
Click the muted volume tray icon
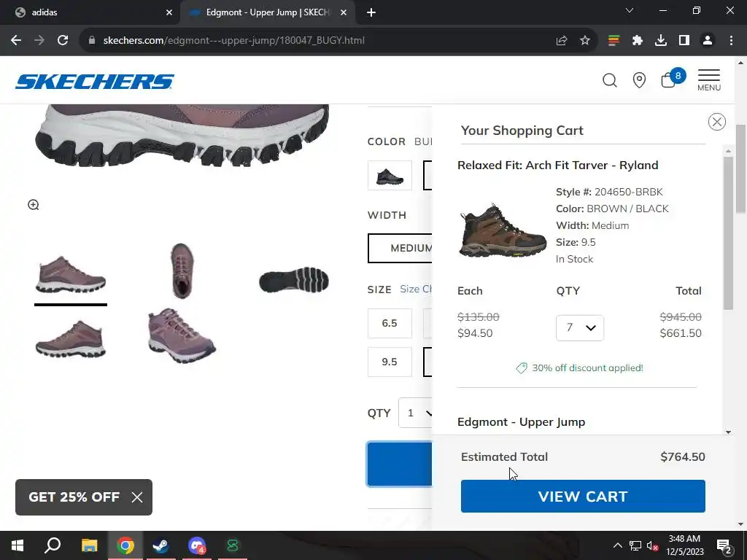[652, 545]
